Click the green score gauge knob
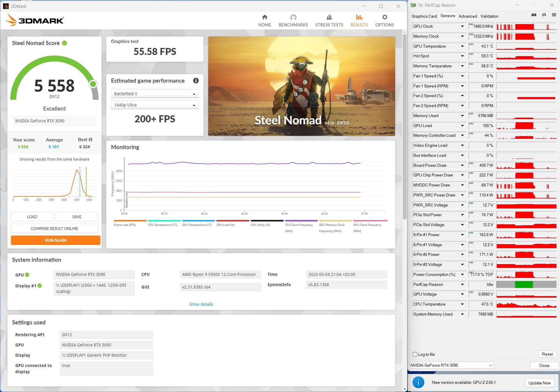This screenshot has width=560, height=392. pos(93,84)
